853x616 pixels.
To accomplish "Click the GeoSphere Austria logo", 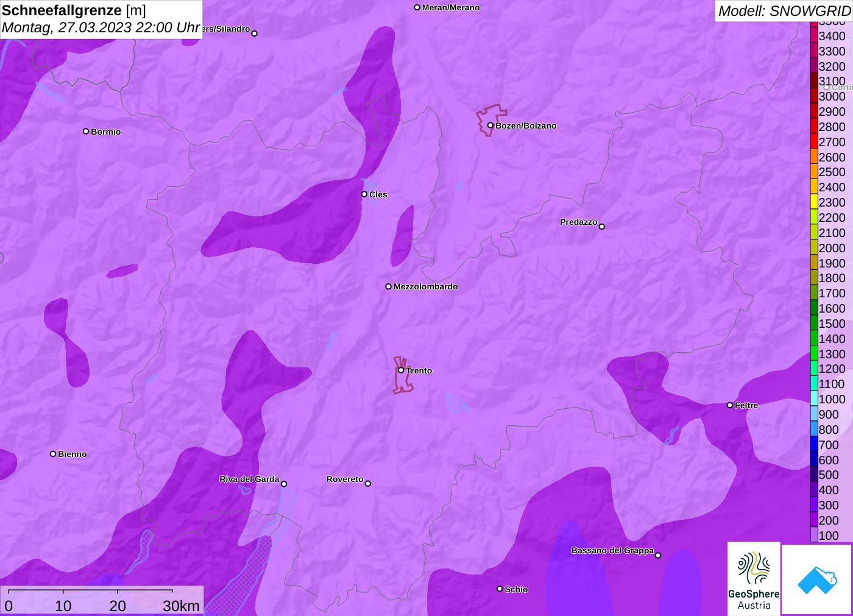I will (754, 578).
